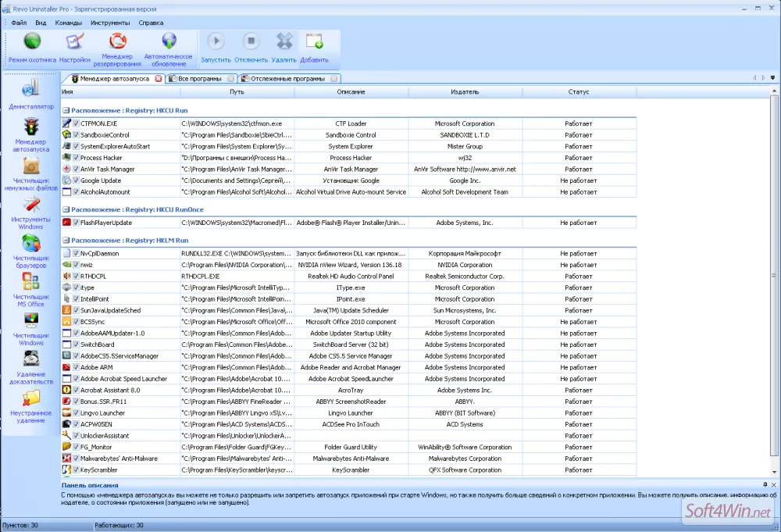Sort by the Путь column header
Screen dimensions: 781x532
237,91
